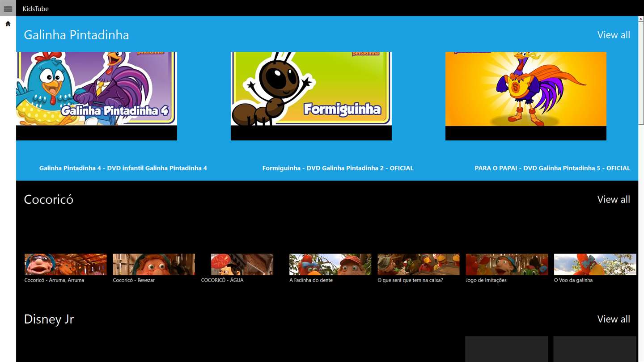The image size is (644, 362).
Task: Open rooster superhero video thumbnail
Action: 526,96
